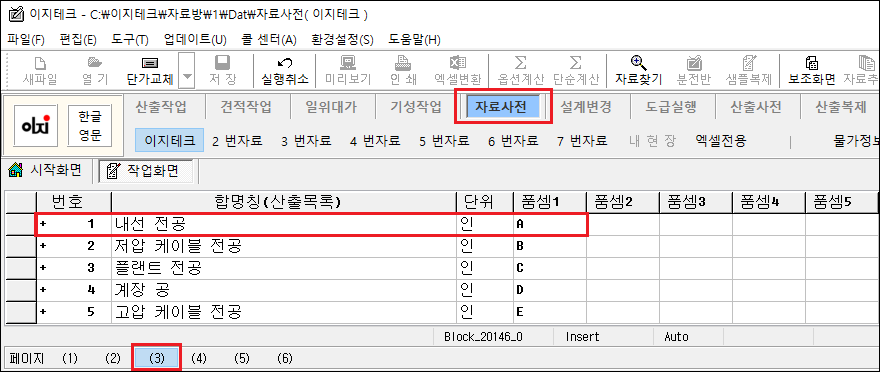This screenshot has height=372, width=880.
Task: Go to the 시작화면 home tab
Action: 45,171
